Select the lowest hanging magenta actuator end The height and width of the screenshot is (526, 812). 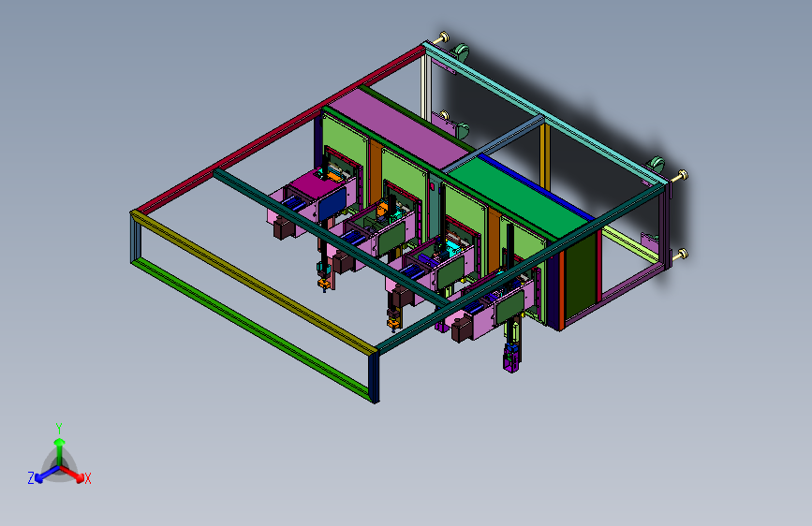(511, 358)
